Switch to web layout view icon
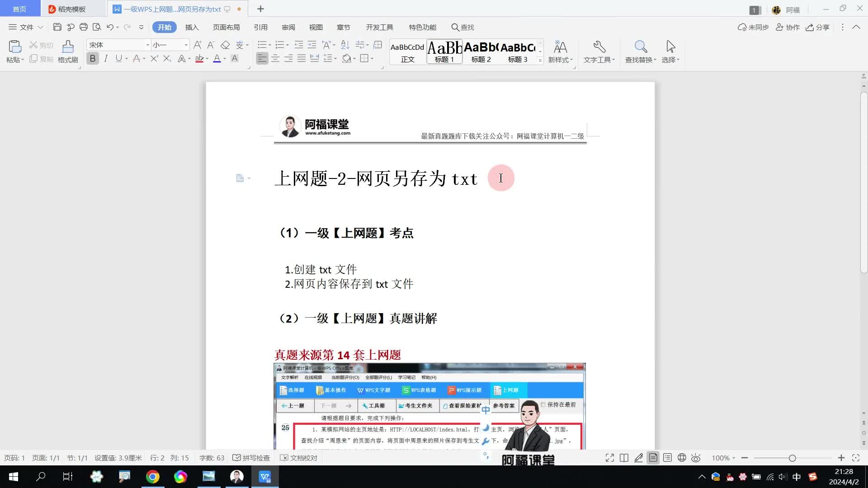Viewport: 868px width, 488px height. 682,458
